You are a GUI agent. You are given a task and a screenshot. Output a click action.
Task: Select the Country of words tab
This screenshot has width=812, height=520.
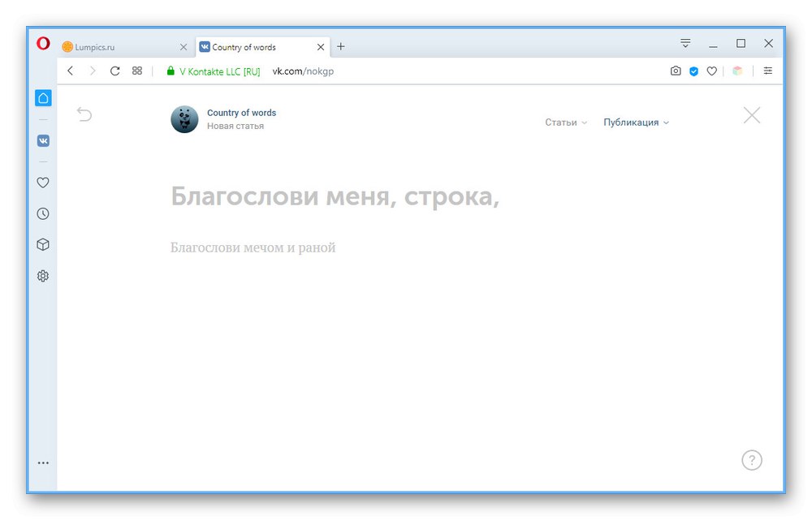coord(262,47)
